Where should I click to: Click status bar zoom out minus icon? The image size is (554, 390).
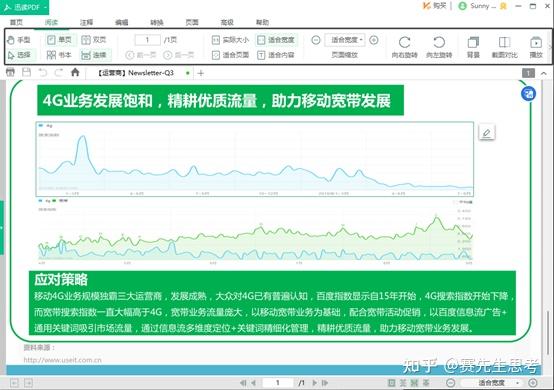pos(450,383)
